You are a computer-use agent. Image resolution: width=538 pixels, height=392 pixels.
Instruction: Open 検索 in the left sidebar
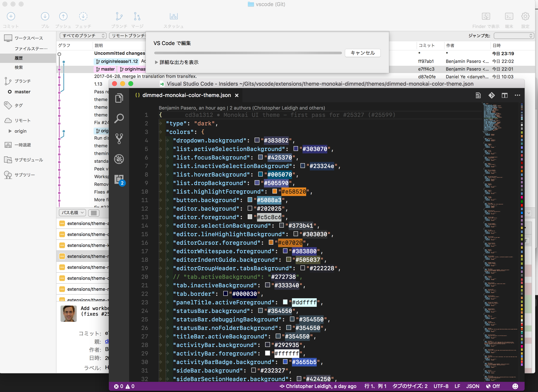click(18, 67)
